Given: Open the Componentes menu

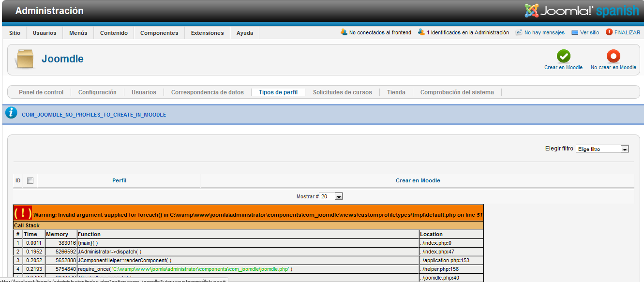Looking at the screenshot, I should click(x=159, y=33).
